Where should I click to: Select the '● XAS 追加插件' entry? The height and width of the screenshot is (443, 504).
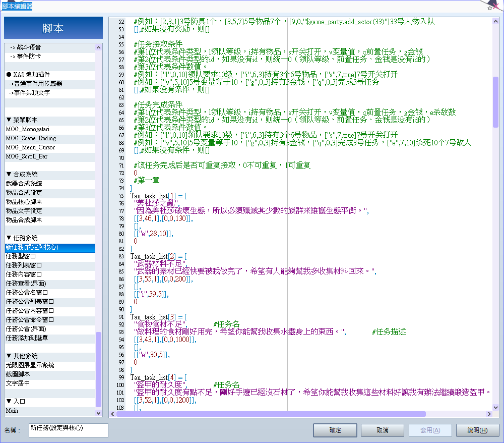pos(50,75)
